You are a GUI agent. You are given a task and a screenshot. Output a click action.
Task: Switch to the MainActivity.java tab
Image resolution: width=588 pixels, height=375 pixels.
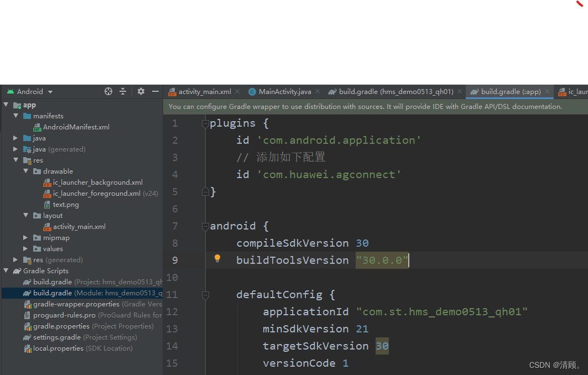click(285, 91)
